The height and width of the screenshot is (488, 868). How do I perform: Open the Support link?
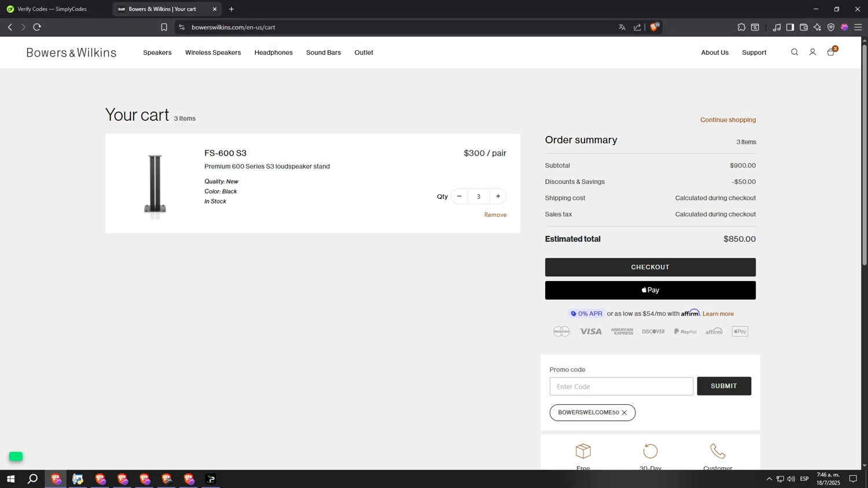(754, 53)
